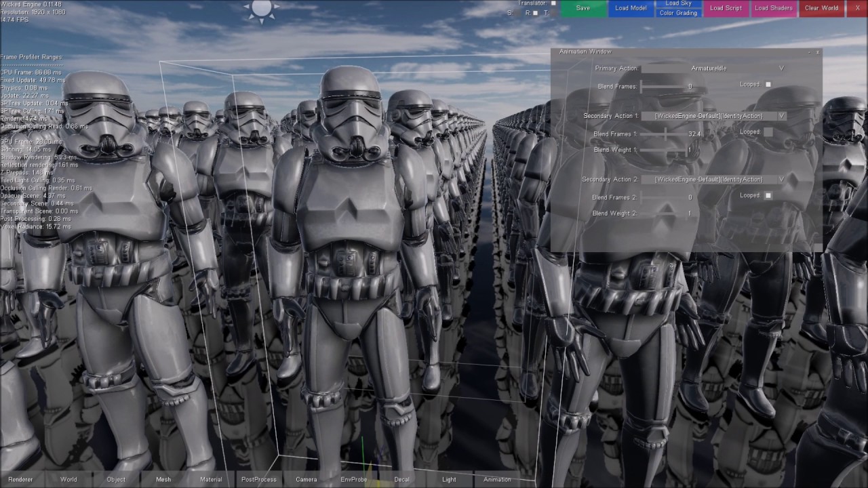
Task: Open the Camera tab
Action: 306,479
